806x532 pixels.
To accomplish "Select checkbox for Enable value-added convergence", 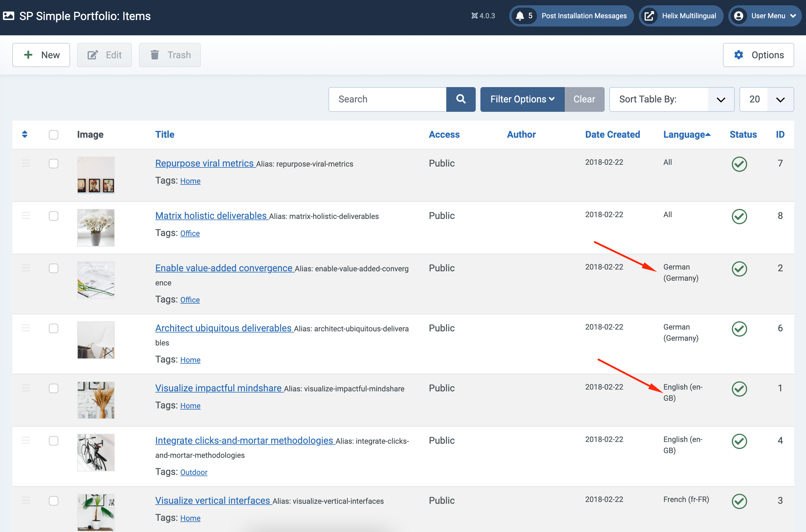I will (x=53, y=268).
